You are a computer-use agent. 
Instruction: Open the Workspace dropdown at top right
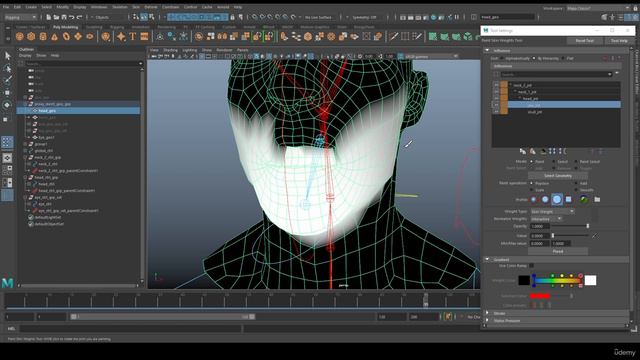point(598,8)
